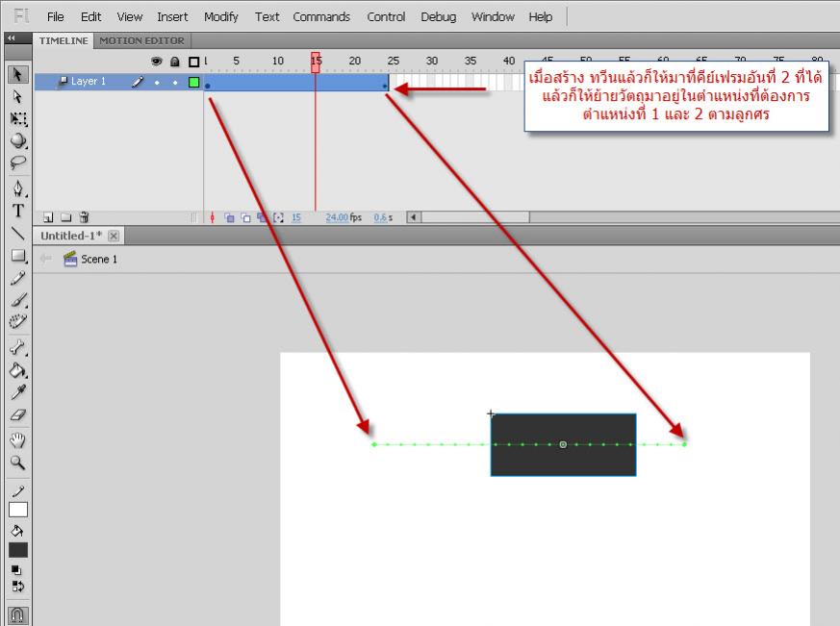Click the playhead at frame 15
The image size is (840, 626).
click(x=316, y=62)
